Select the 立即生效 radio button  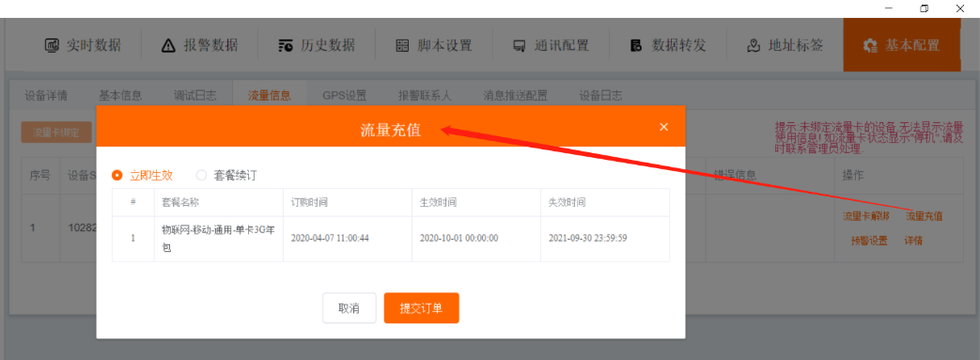point(117,176)
